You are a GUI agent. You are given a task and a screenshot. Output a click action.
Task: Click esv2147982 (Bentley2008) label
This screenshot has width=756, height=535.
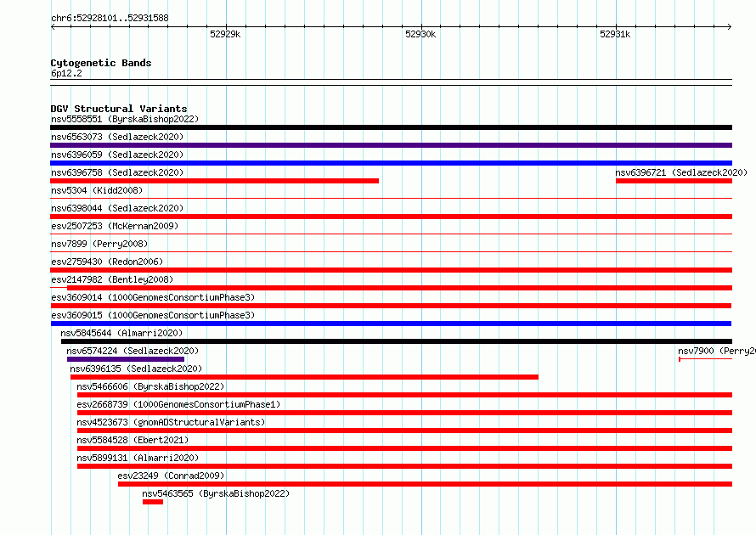tap(112, 279)
